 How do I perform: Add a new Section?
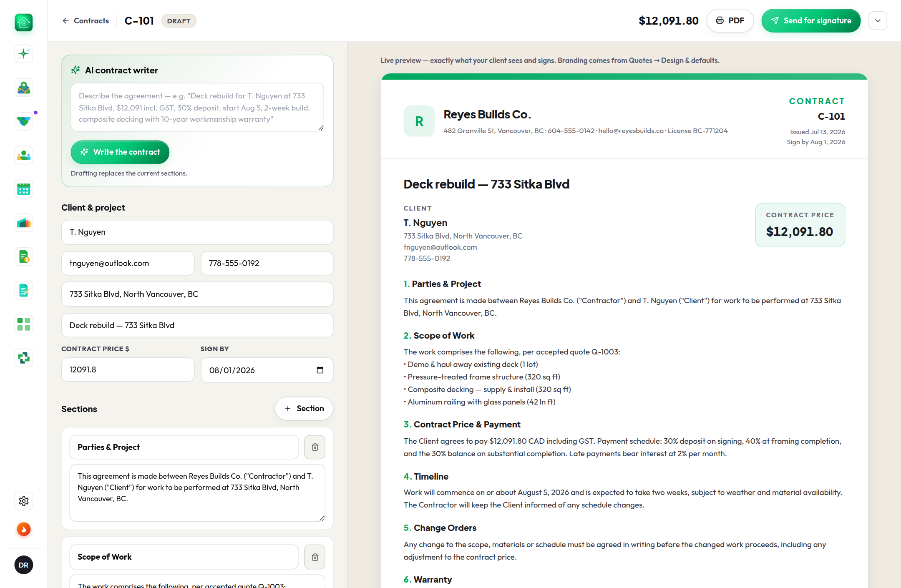coord(304,409)
